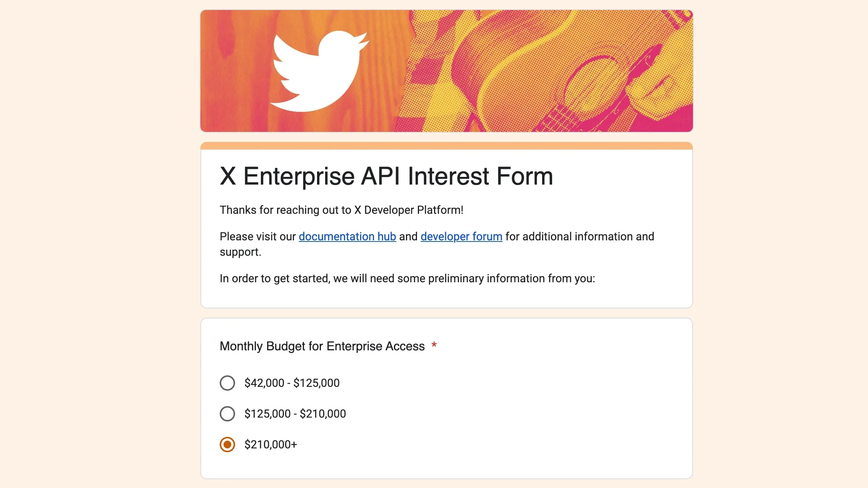
Task: Click the "$42,000 - $125,000" option label text
Action: pyautogui.click(x=292, y=383)
